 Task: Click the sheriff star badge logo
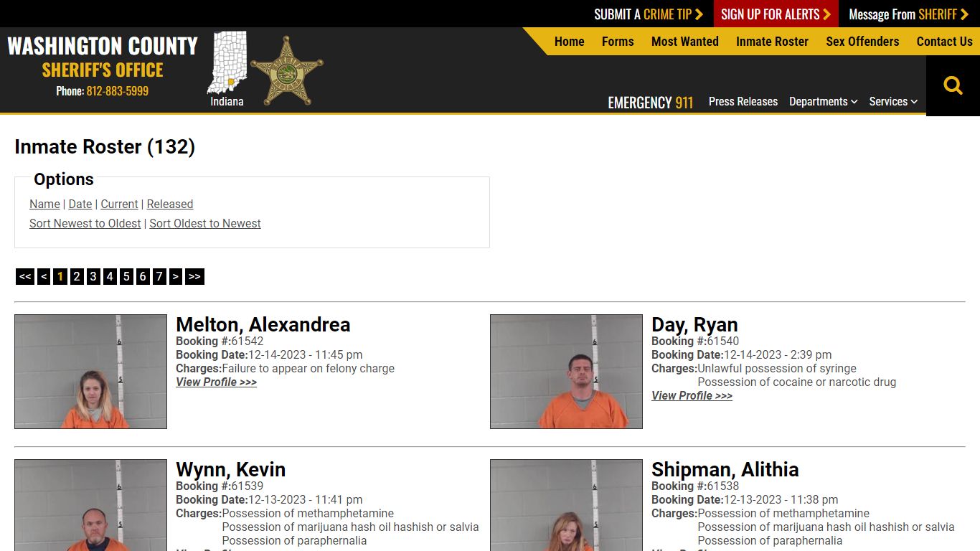[x=286, y=71]
